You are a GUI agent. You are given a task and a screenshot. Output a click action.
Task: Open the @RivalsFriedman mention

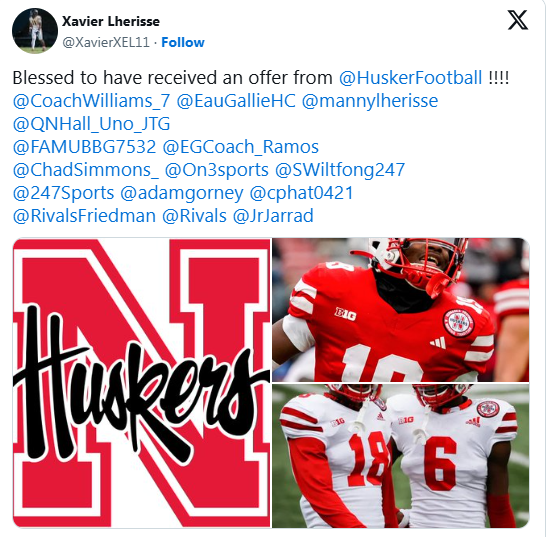point(84,216)
